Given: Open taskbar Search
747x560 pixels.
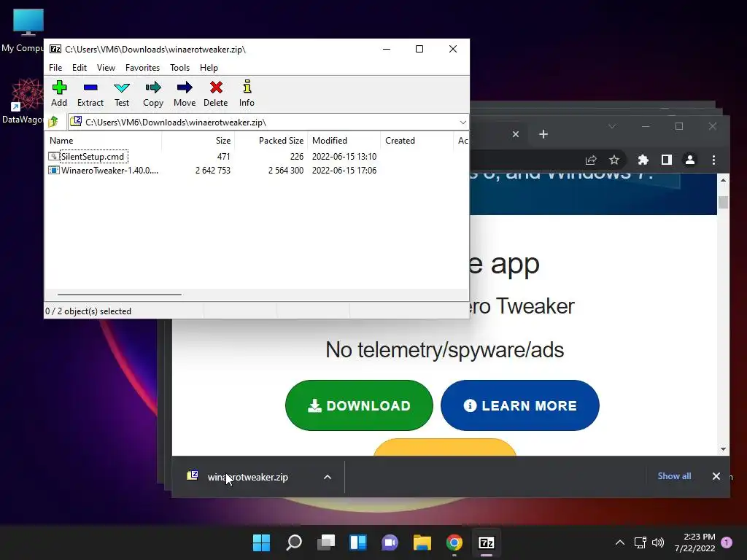Looking at the screenshot, I should click(x=294, y=542).
